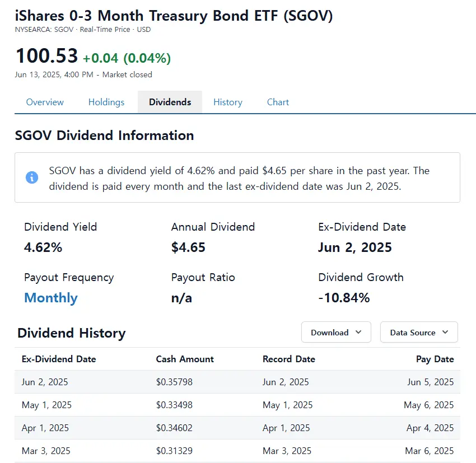Click the 100.53 share price
The height and width of the screenshot is (463, 476).
pos(46,56)
